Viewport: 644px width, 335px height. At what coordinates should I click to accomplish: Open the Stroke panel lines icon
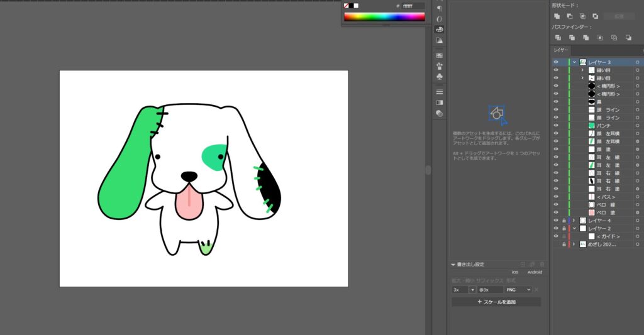tap(439, 92)
